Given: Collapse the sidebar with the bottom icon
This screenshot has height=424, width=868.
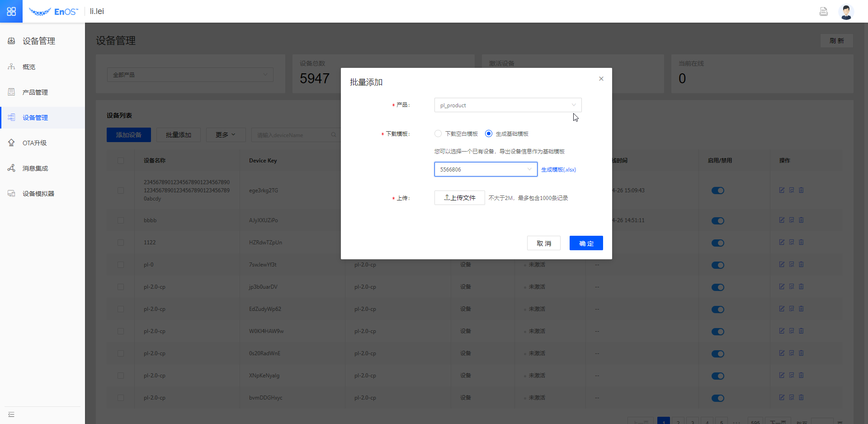Looking at the screenshot, I should [11, 414].
